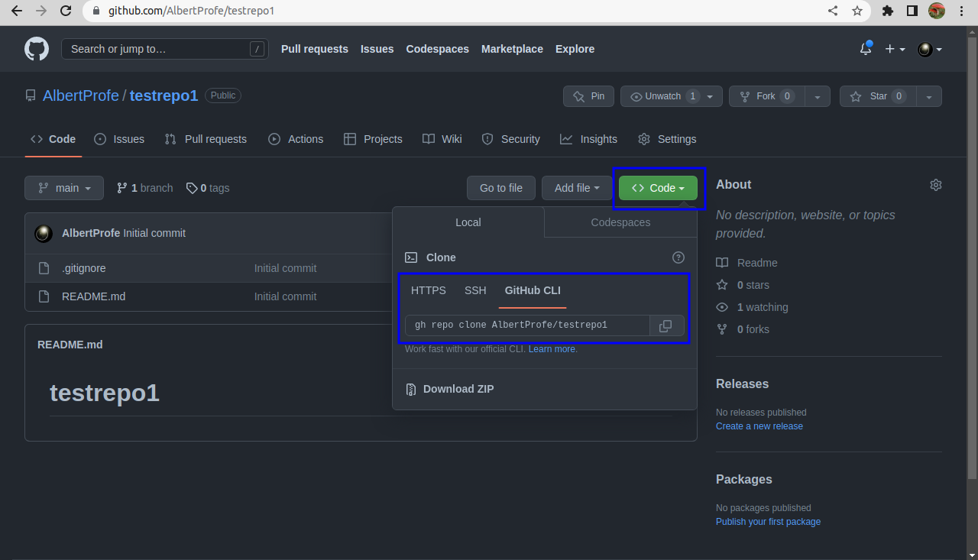The height and width of the screenshot is (560, 978).
Task: Open the Actions tab
Action: coord(296,139)
